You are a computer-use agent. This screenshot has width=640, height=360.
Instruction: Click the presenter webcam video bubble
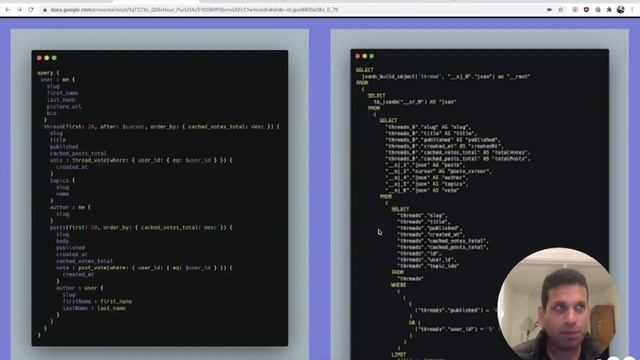[559, 304]
